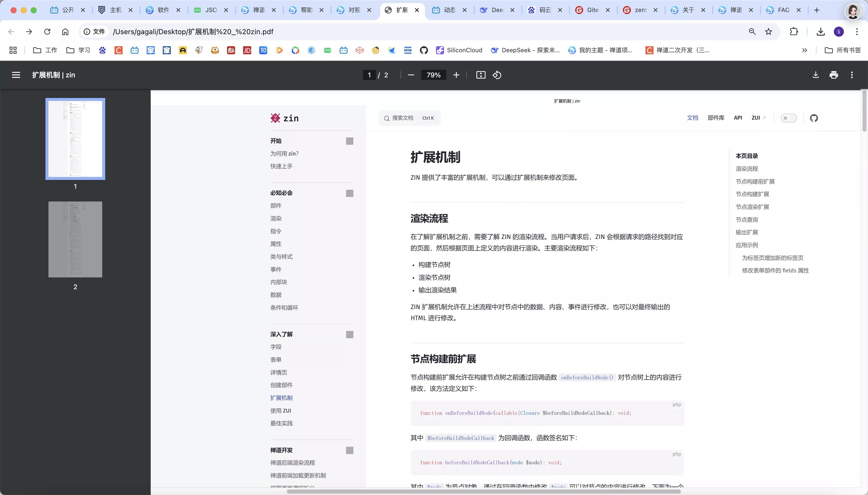Viewport: 868px width, 495px height.
Task: Click the 搜索文档 search box
Action: point(410,118)
